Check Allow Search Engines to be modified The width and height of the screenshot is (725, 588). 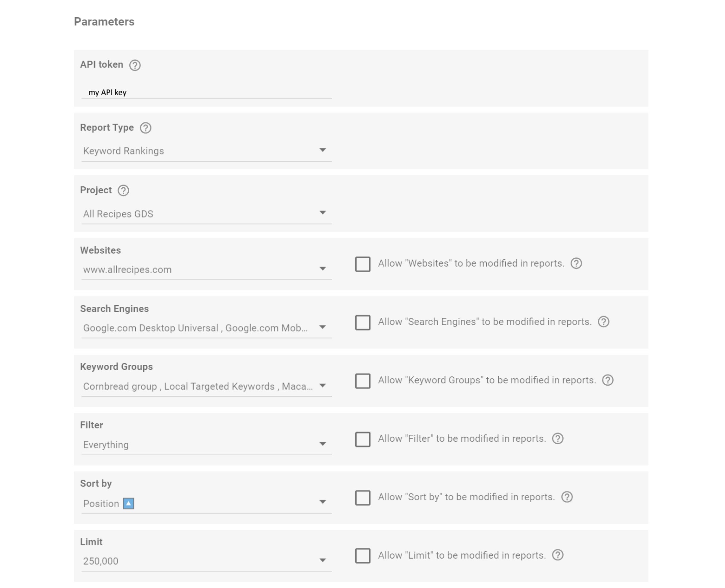tap(363, 322)
